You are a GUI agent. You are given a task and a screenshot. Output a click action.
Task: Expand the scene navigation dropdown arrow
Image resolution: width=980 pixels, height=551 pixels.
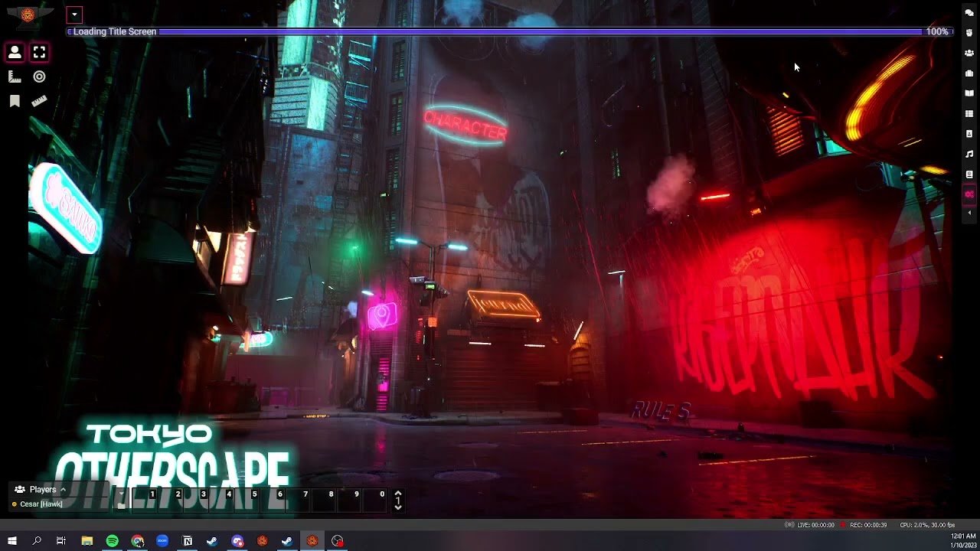pyautogui.click(x=74, y=15)
